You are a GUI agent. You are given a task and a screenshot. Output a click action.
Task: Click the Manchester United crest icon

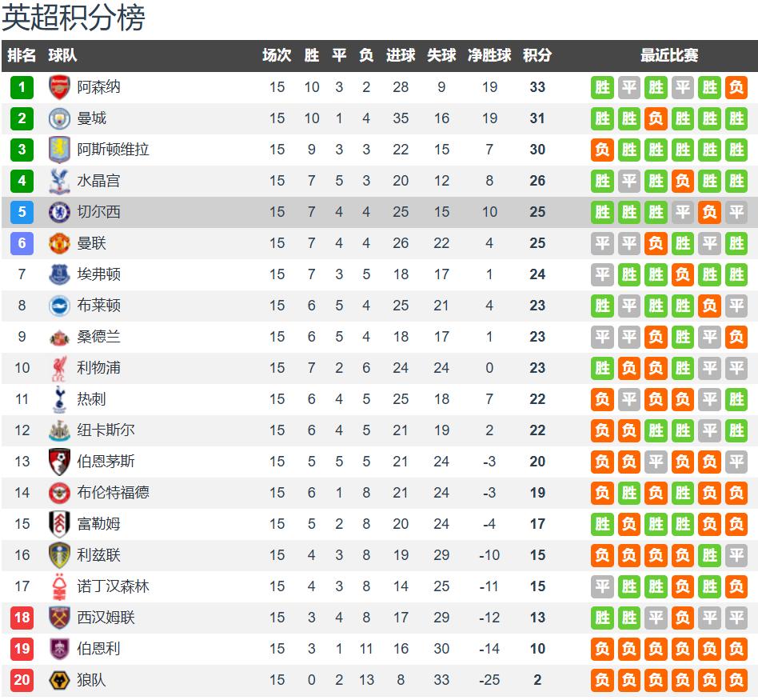[60, 243]
